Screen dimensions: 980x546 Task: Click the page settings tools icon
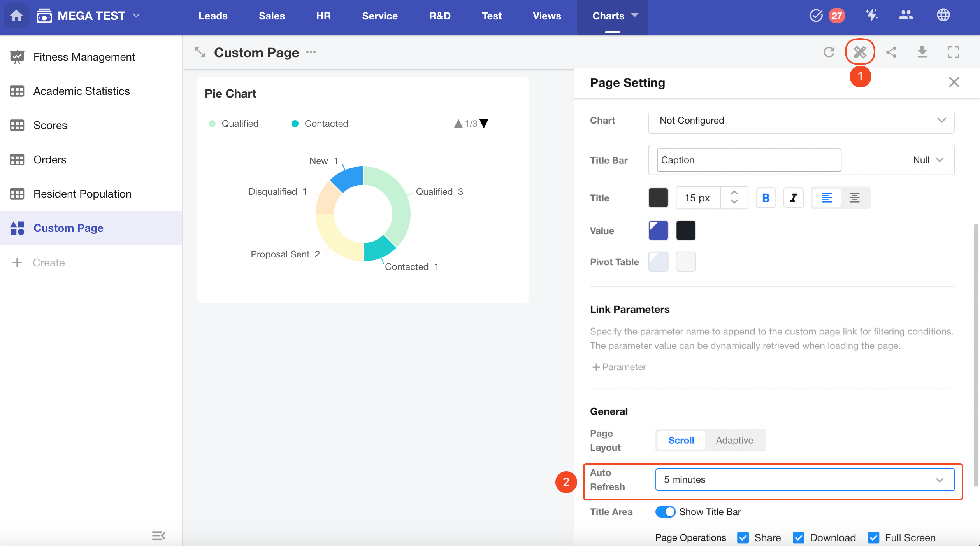[x=860, y=52]
